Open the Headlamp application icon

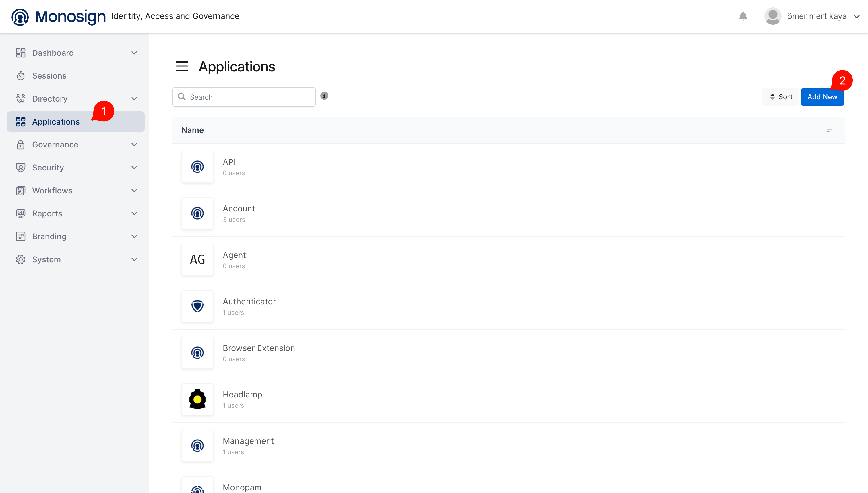tap(197, 399)
